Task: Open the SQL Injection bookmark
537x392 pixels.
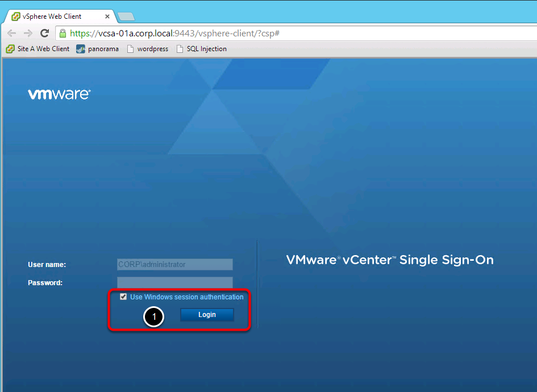Action: (x=201, y=49)
